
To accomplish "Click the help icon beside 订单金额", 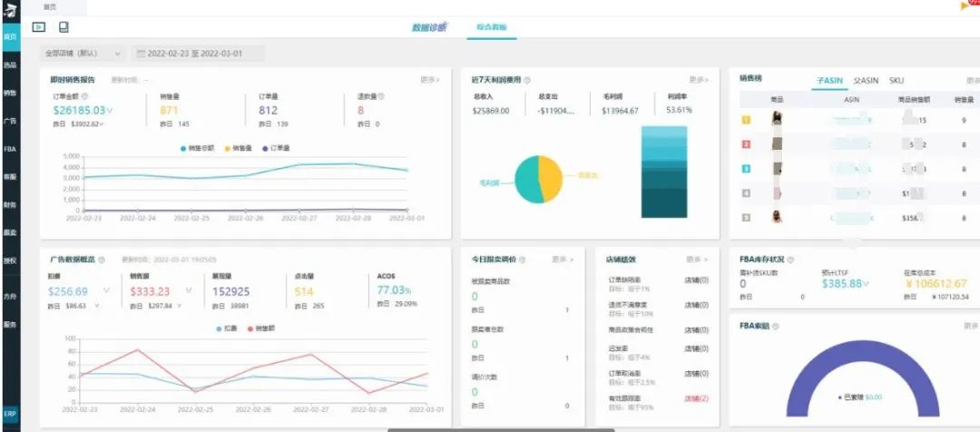I will 85,97.
